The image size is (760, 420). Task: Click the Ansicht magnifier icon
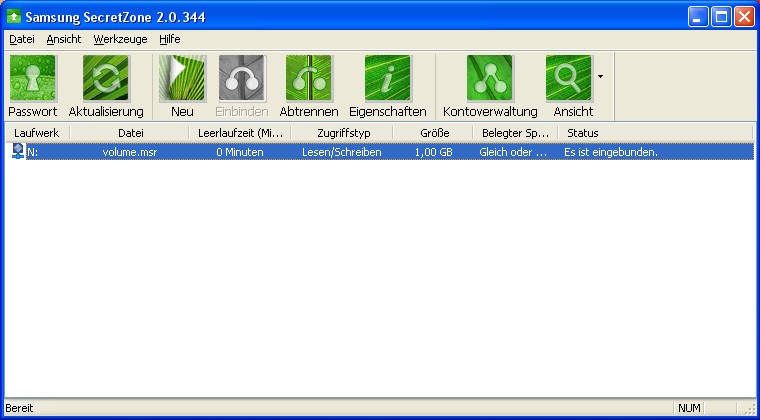tap(569, 78)
